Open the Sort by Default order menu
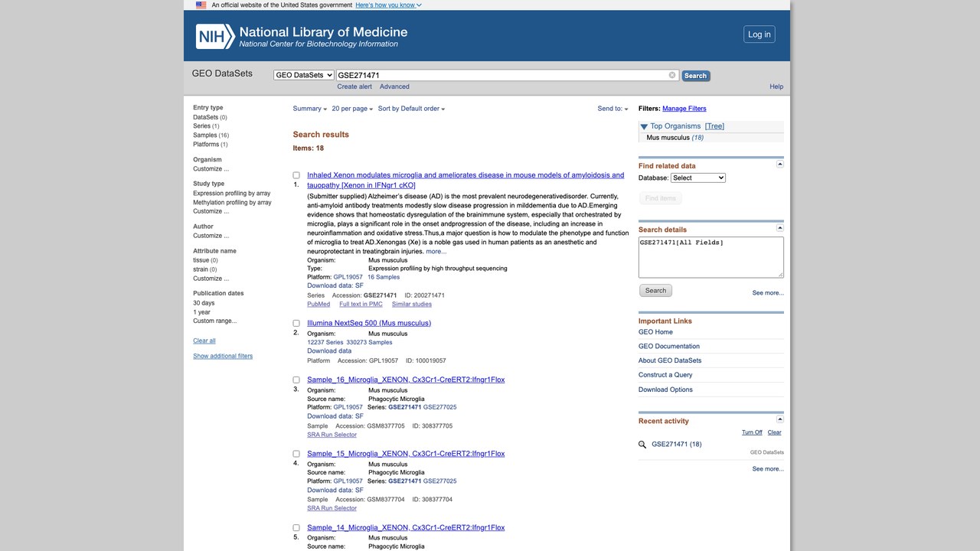The height and width of the screenshot is (551, 980). (x=411, y=109)
